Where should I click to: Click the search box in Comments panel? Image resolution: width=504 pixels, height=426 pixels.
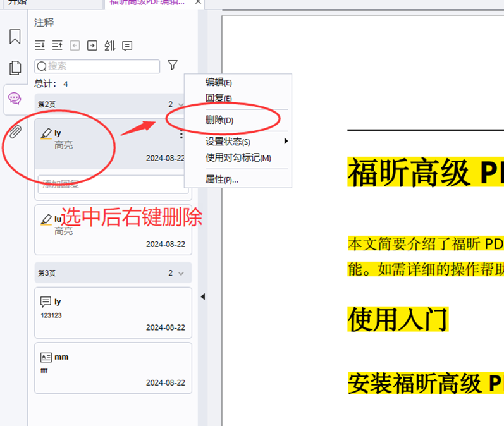97,66
